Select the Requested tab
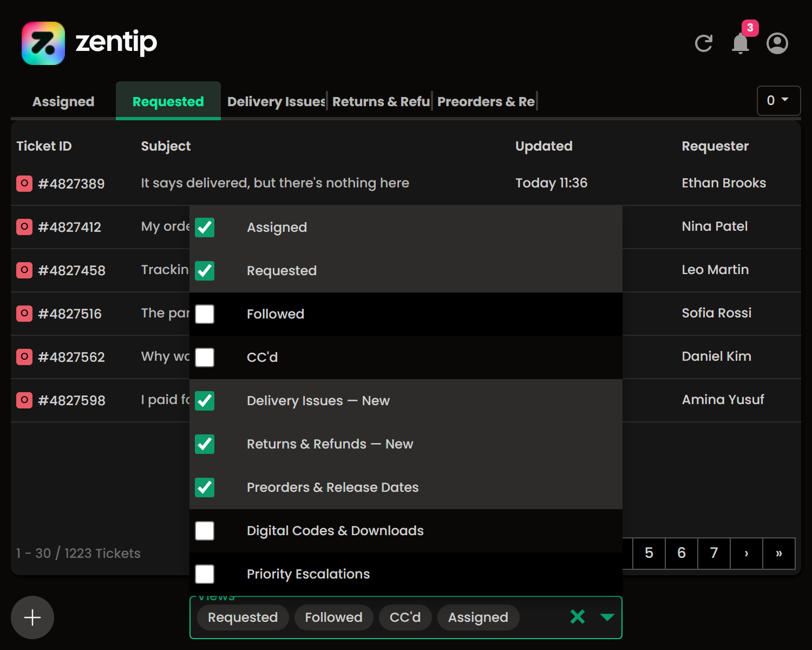 tap(168, 101)
